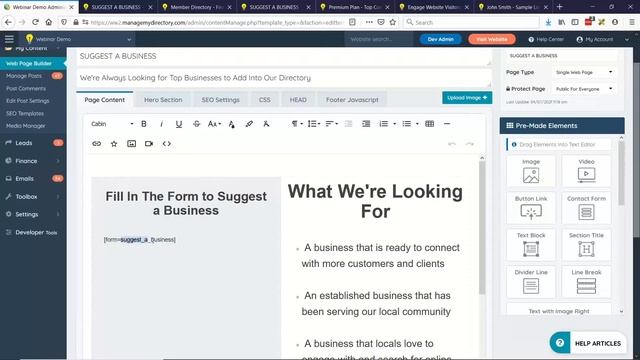Increase indent of selected text
Screen dimensions: 640x360
tap(366, 124)
